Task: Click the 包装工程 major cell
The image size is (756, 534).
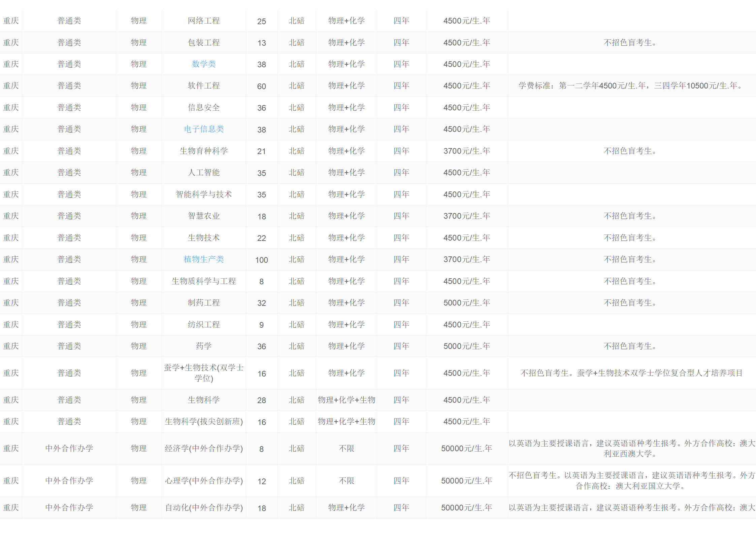Action: [204, 43]
